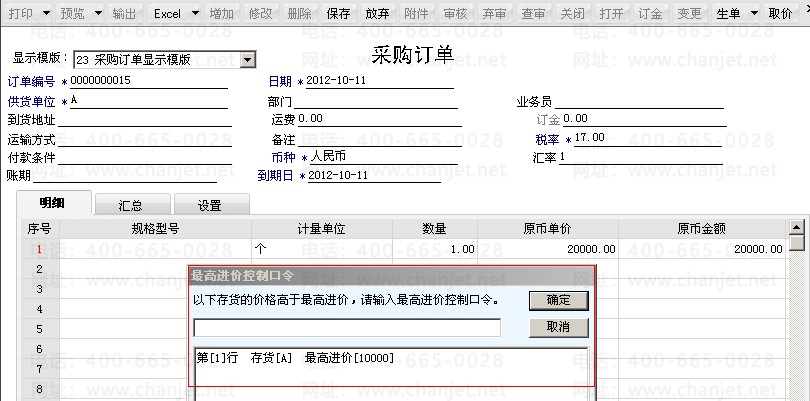Cancel the dialog with 取消

coord(558,327)
